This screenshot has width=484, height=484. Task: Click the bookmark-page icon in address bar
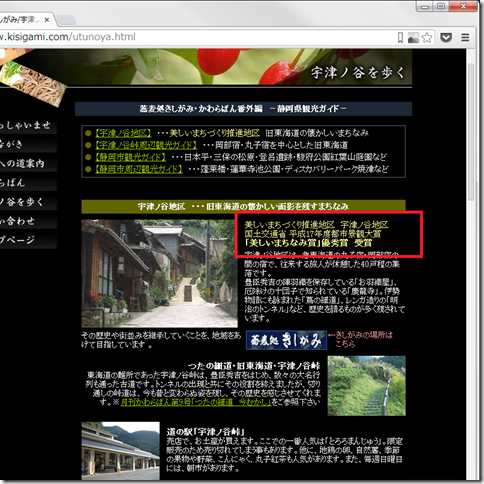[x=400, y=37]
